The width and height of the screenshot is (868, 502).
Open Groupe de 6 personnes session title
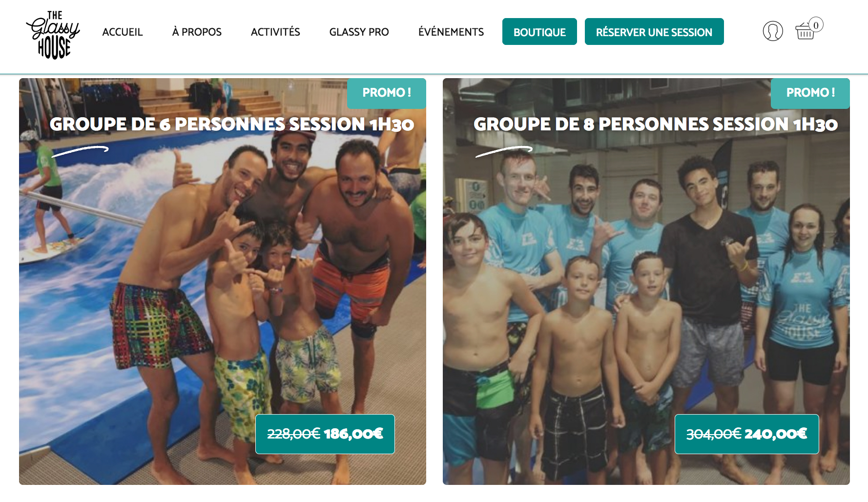click(x=232, y=125)
